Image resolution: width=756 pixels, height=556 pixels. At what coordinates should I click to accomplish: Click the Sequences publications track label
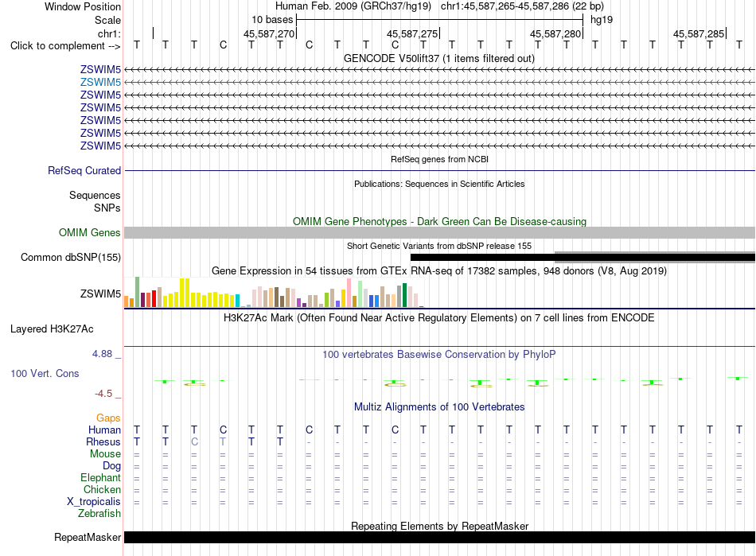(95, 195)
